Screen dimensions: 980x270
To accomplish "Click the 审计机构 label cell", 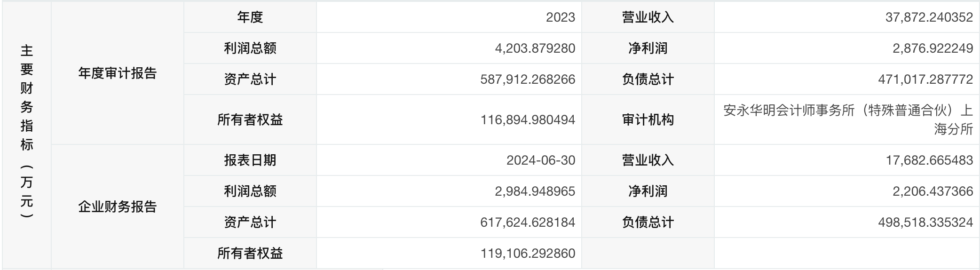I will pos(648,120).
